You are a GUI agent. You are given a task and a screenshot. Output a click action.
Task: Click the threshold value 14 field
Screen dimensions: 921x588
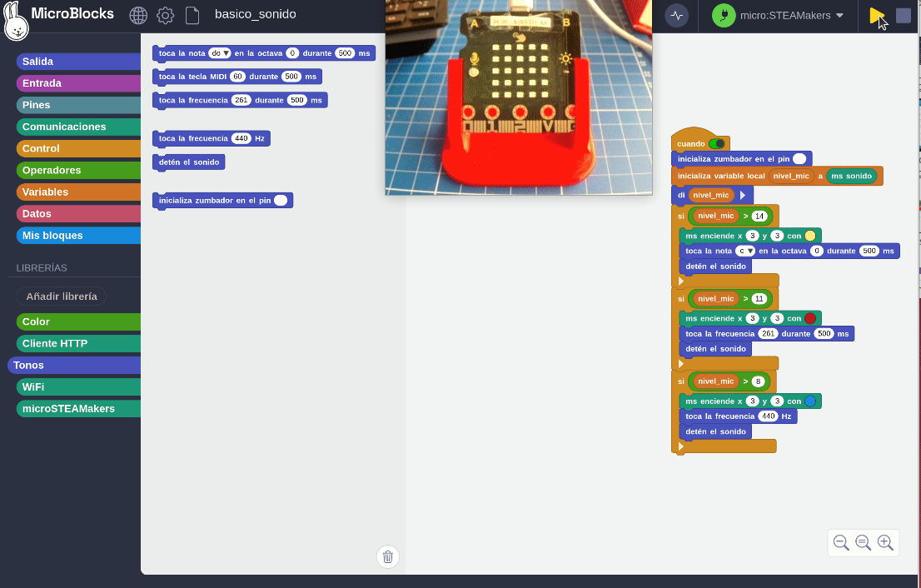coord(759,216)
